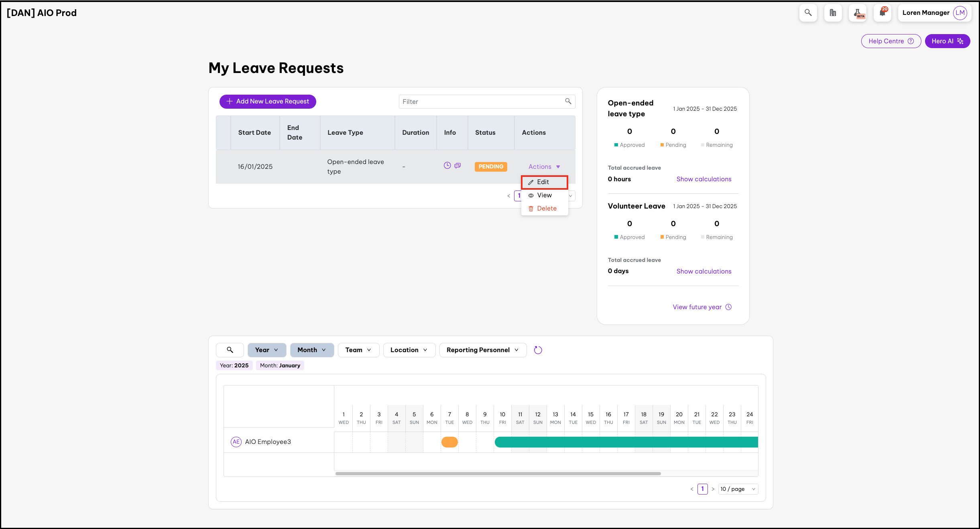980x529 pixels.
Task: Open the organisation building icon
Action: coord(833,13)
